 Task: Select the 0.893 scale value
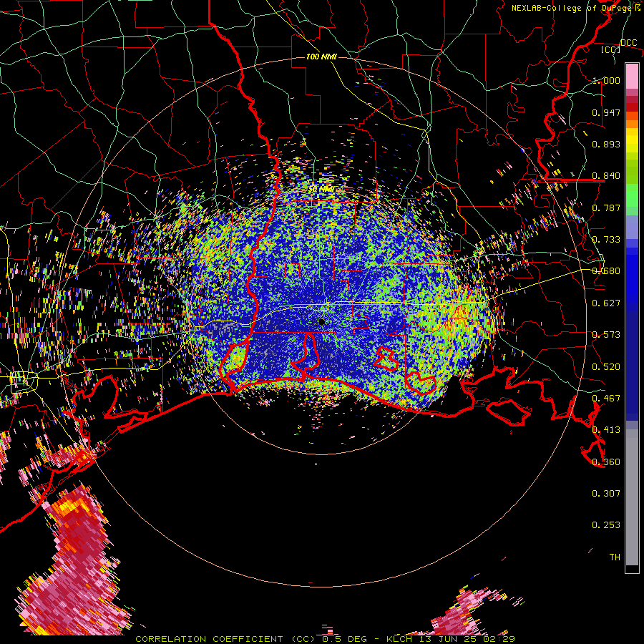coord(606,144)
